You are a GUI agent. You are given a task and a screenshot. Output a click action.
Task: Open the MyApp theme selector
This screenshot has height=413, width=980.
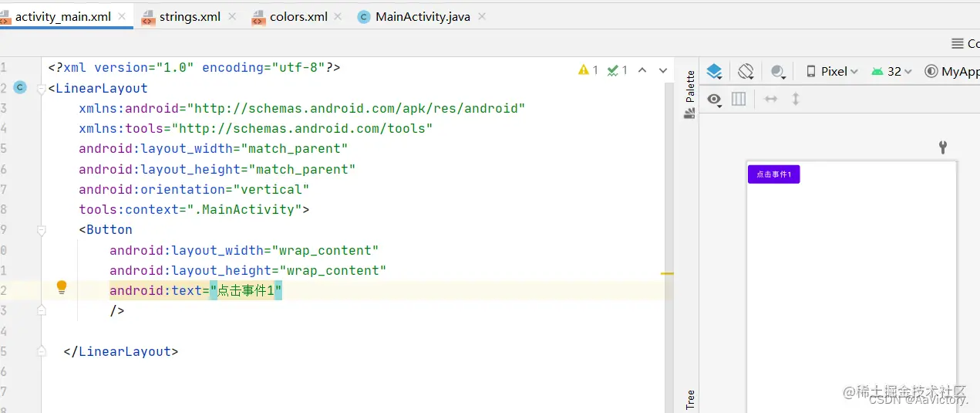pos(951,71)
